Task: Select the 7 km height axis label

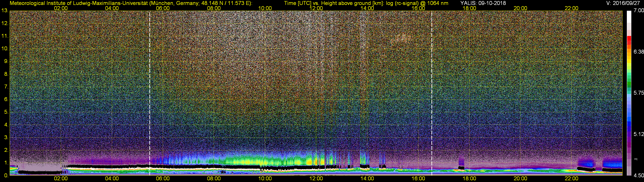Action: click(6, 87)
